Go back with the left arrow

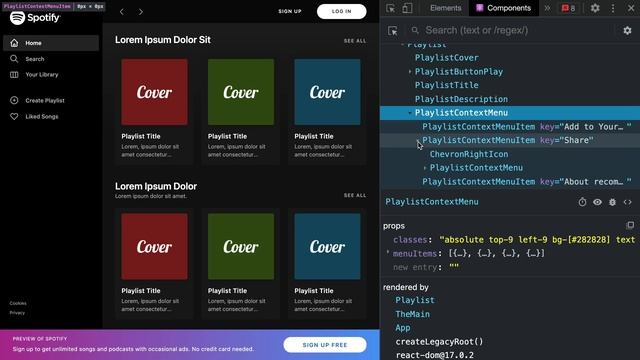click(x=122, y=12)
